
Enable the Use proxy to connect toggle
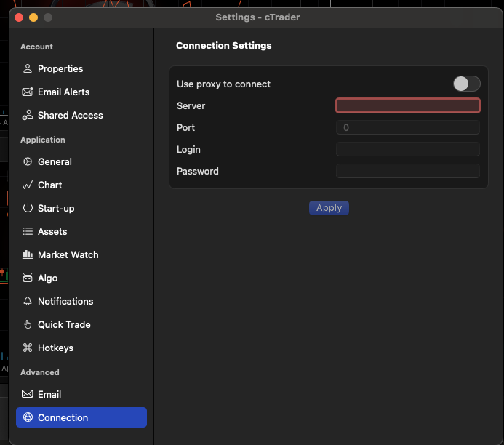(467, 84)
